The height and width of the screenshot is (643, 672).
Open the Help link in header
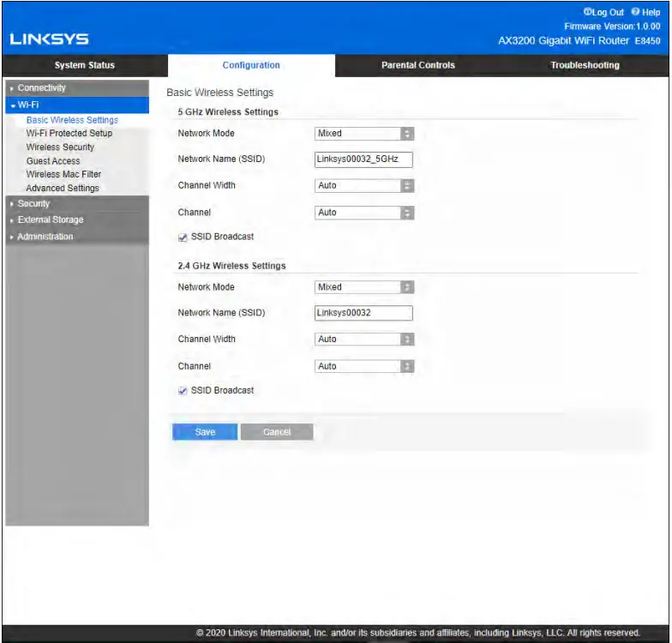click(x=646, y=12)
